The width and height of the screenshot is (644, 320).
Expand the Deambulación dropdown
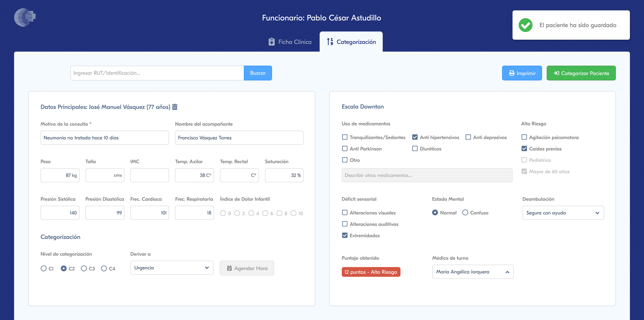click(x=563, y=213)
